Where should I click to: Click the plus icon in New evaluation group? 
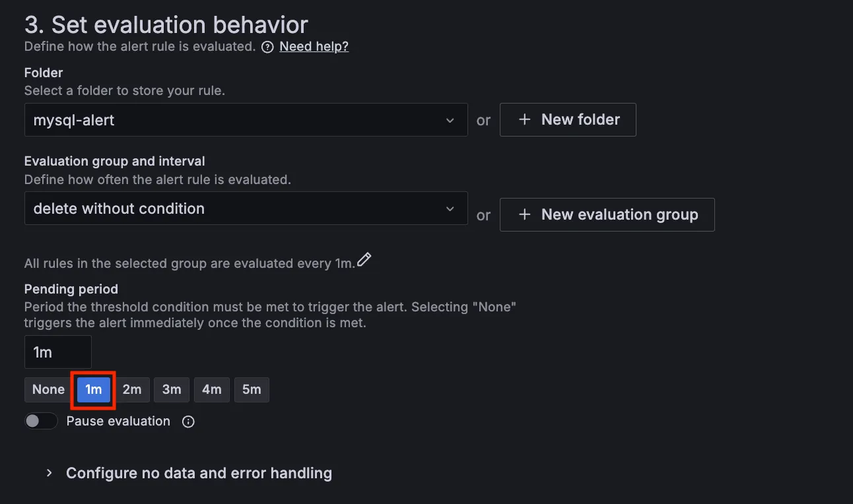(x=525, y=214)
